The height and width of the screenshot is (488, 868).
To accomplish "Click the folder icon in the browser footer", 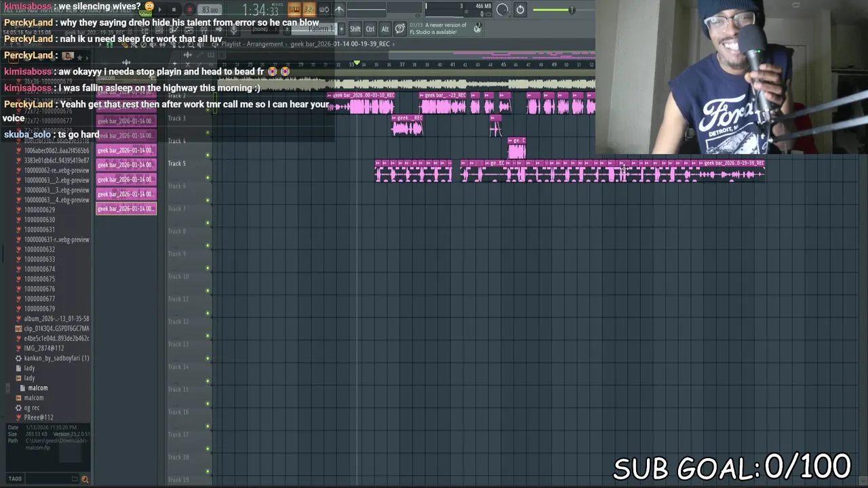I will tap(75, 479).
